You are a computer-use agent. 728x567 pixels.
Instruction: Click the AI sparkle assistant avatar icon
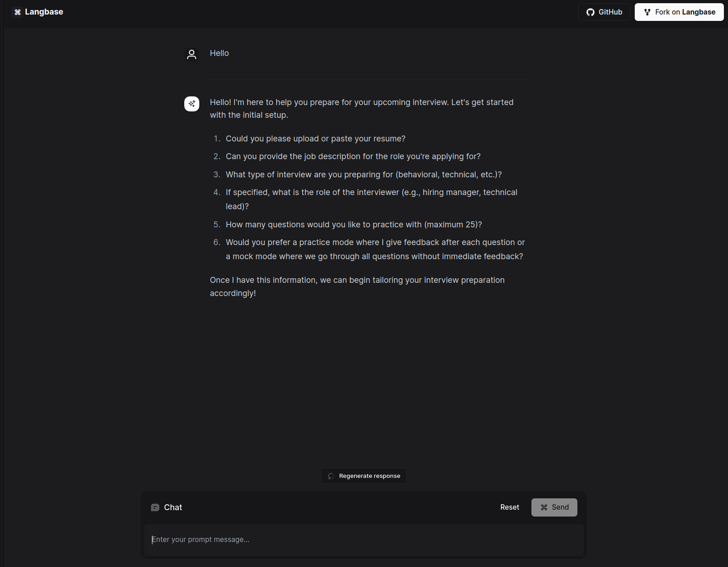[192, 104]
